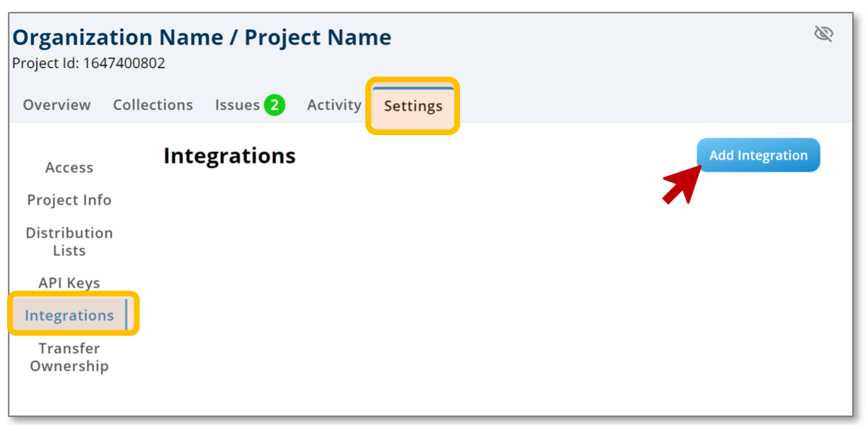This screenshot has width=868, height=425.
Task: Click the Integrations page heading
Action: [x=230, y=156]
